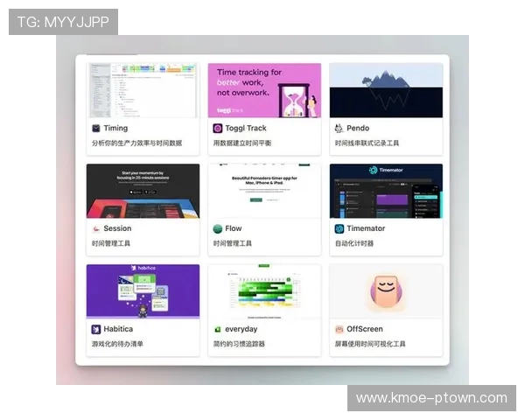Click the Session app icon
Image resolution: width=525 pixels, height=420 pixels.
[x=96, y=228]
